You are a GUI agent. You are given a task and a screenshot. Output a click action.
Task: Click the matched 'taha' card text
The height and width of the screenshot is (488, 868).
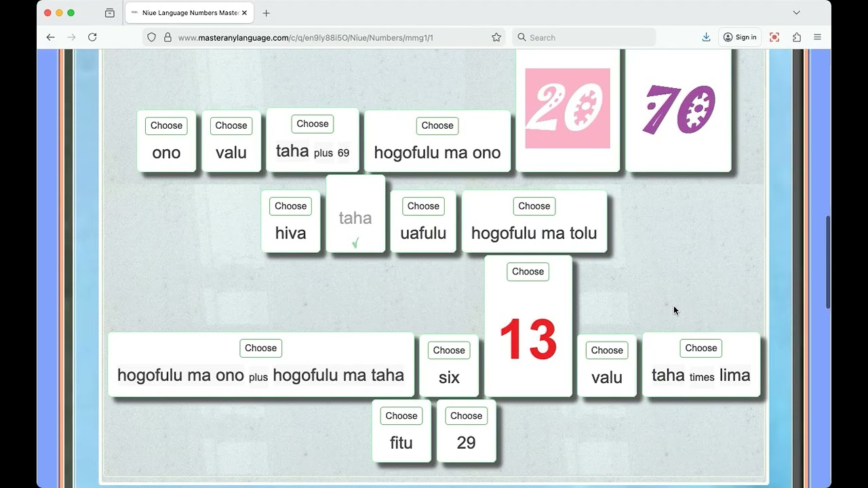355,218
